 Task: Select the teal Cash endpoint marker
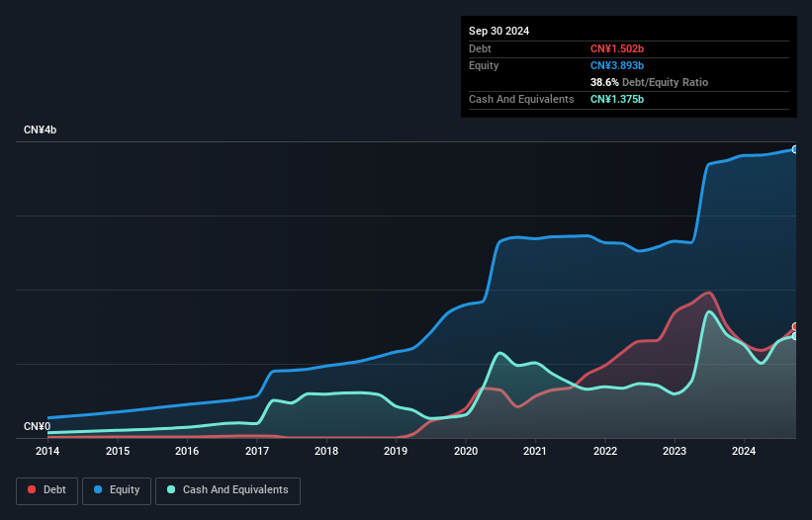click(795, 336)
